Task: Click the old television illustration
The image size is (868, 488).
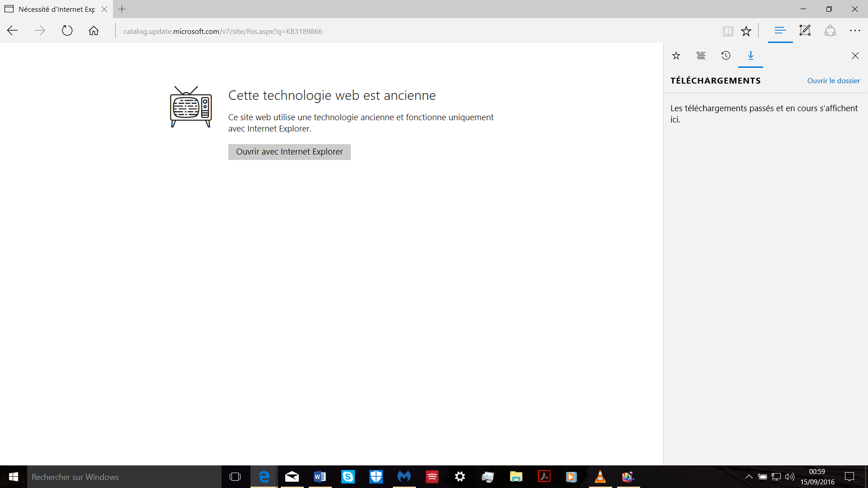Action: click(x=191, y=107)
